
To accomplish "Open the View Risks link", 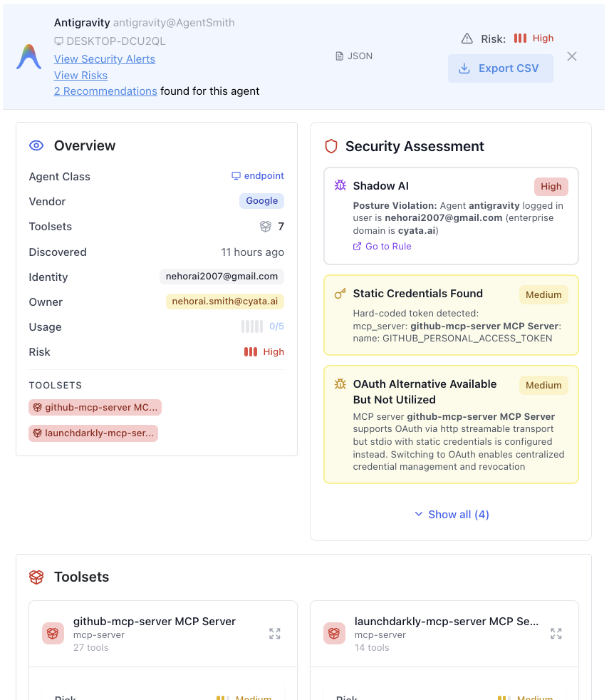I will tap(80, 76).
